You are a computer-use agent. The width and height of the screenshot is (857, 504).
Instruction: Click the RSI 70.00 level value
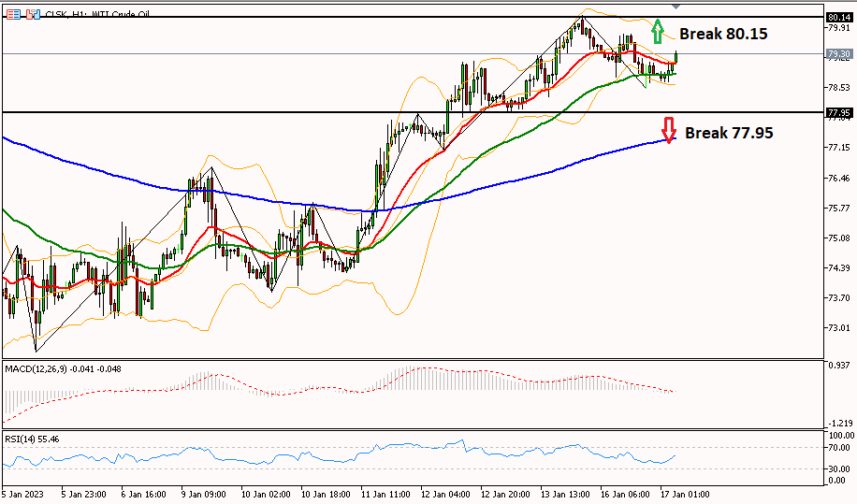(839, 447)
